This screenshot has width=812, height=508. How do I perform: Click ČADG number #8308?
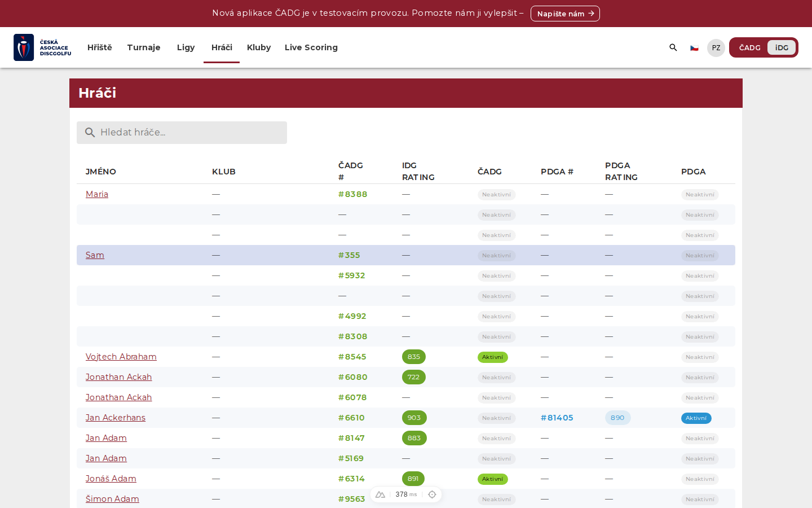point(353,336)
